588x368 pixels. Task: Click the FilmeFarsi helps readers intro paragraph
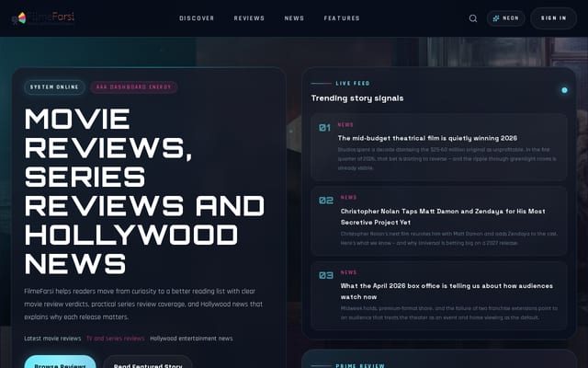pos(143,305)
